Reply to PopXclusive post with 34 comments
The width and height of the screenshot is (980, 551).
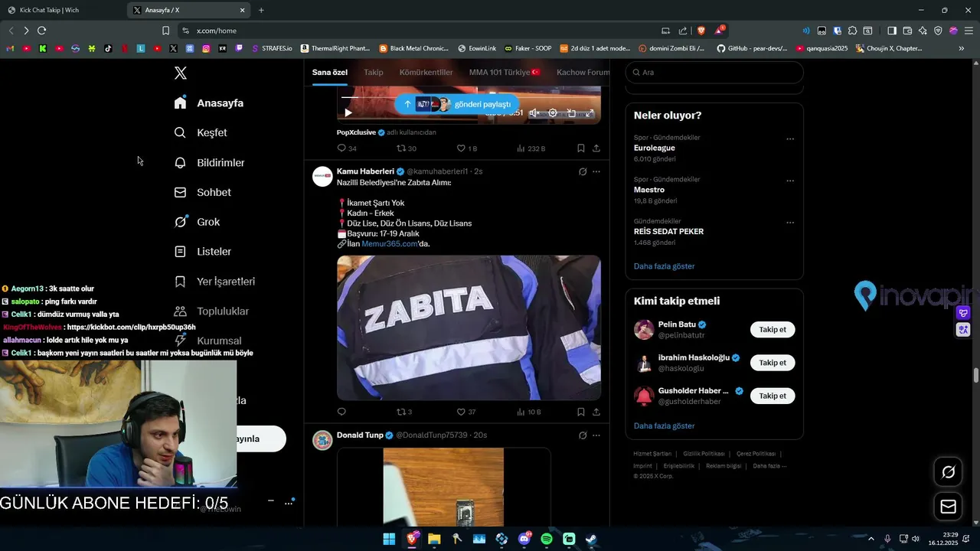(346, 148)
